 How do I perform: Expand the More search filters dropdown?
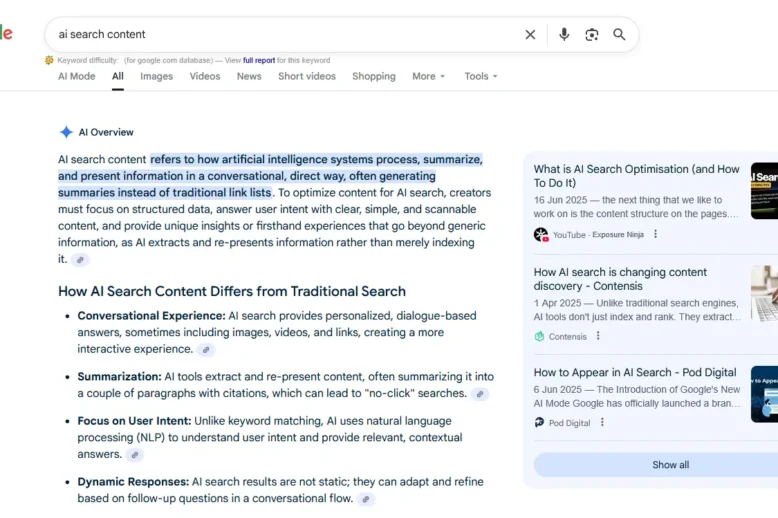click(428, 76)
